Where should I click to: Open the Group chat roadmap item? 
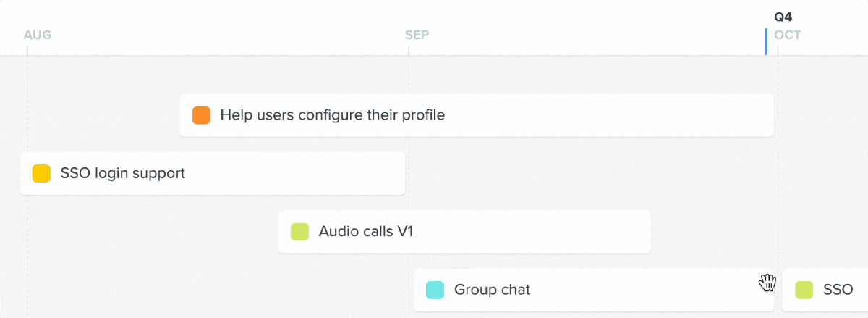[594, 290]
